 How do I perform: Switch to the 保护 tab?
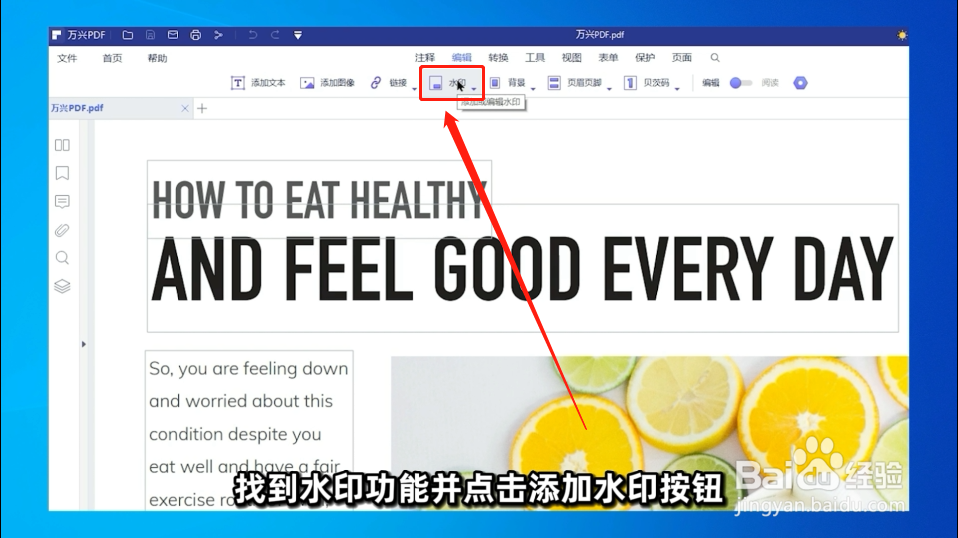click(x=645, y=57)
